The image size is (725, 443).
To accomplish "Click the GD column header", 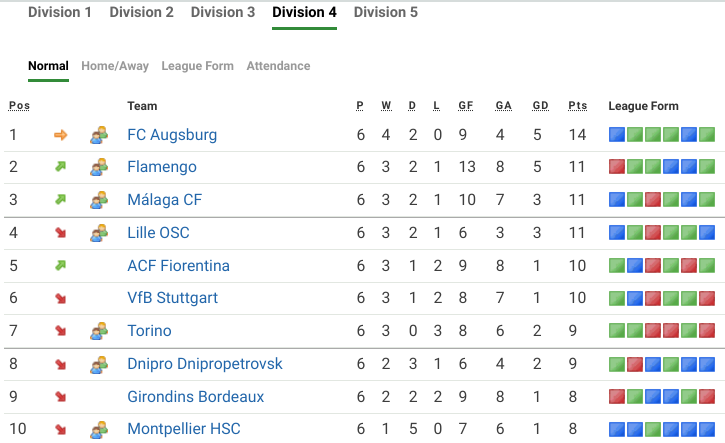I will pos(541,106).
